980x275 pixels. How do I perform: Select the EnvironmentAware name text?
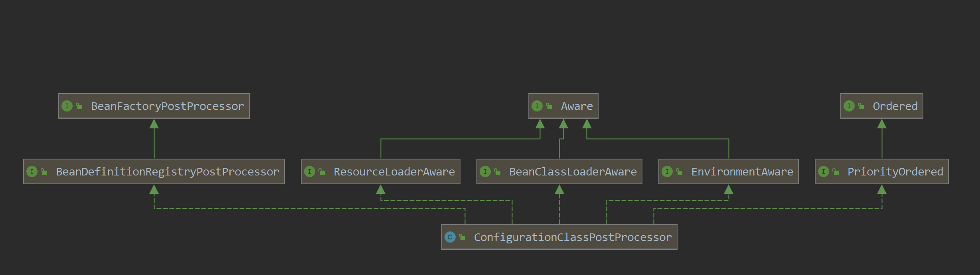click(742, 172)
